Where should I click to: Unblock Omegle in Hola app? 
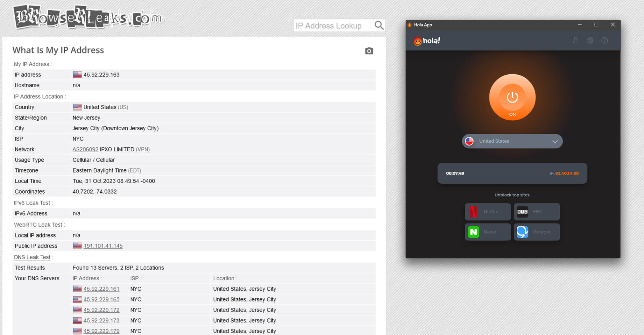pos(537,232)
